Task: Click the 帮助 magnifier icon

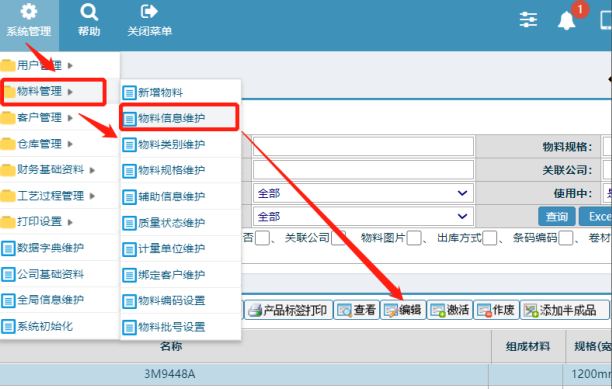Action: click(x=89, y=12)
